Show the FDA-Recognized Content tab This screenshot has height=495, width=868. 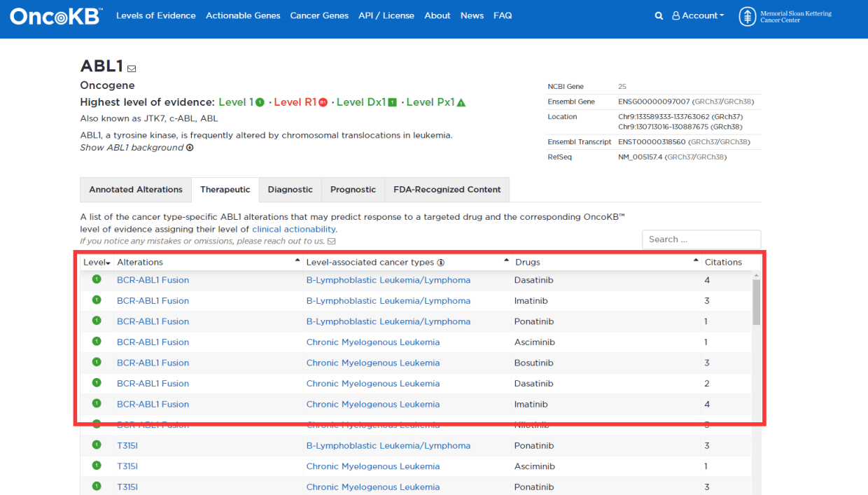click(447, 190)
